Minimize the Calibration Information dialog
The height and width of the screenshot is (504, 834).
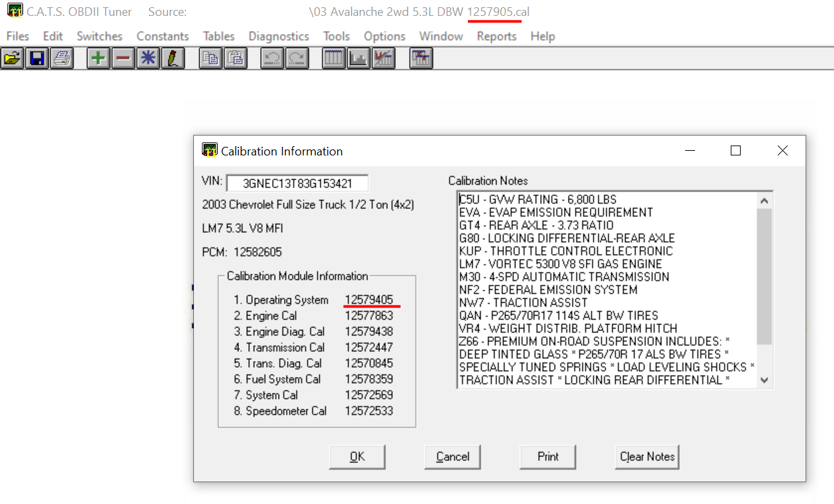pos(689,151)
